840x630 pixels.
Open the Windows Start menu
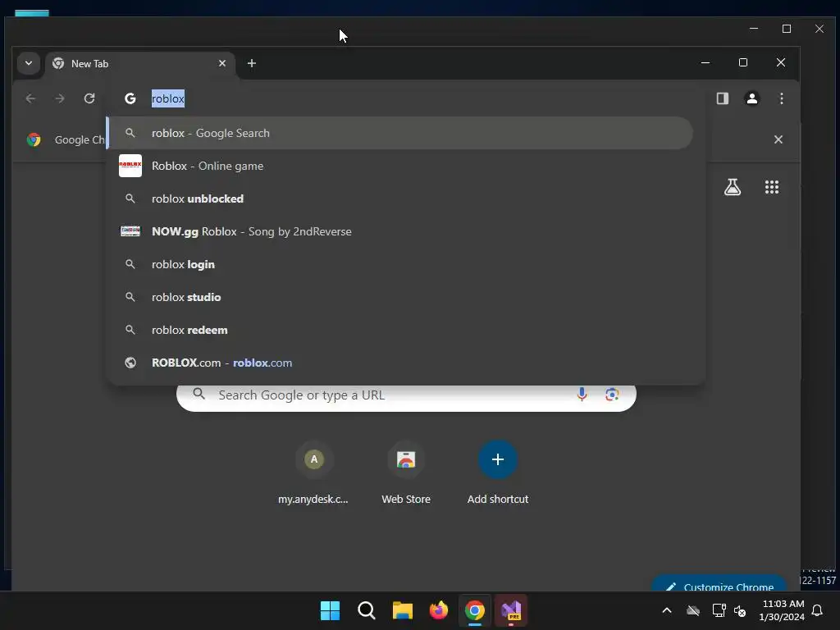pos(330,610)
